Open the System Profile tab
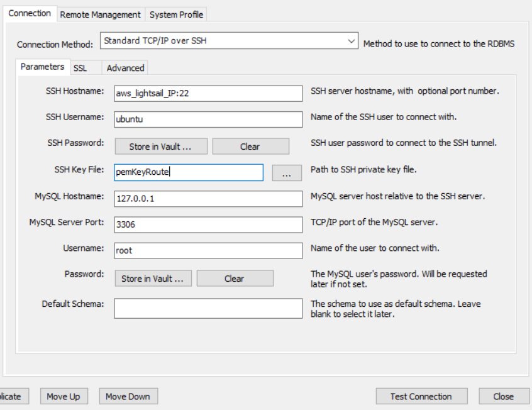Screen dimensions: 532x410 (176, 14)
